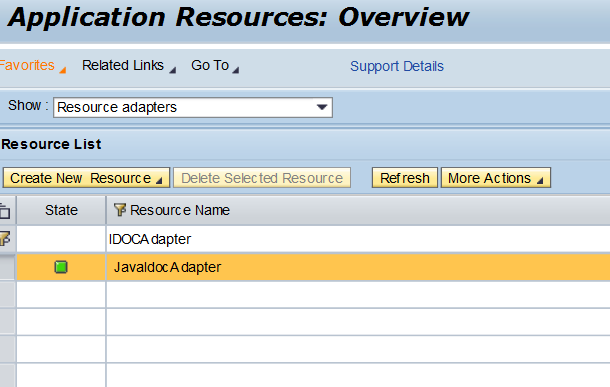
Task: Refresh the resource list
Action: click(x=405, y=178)
